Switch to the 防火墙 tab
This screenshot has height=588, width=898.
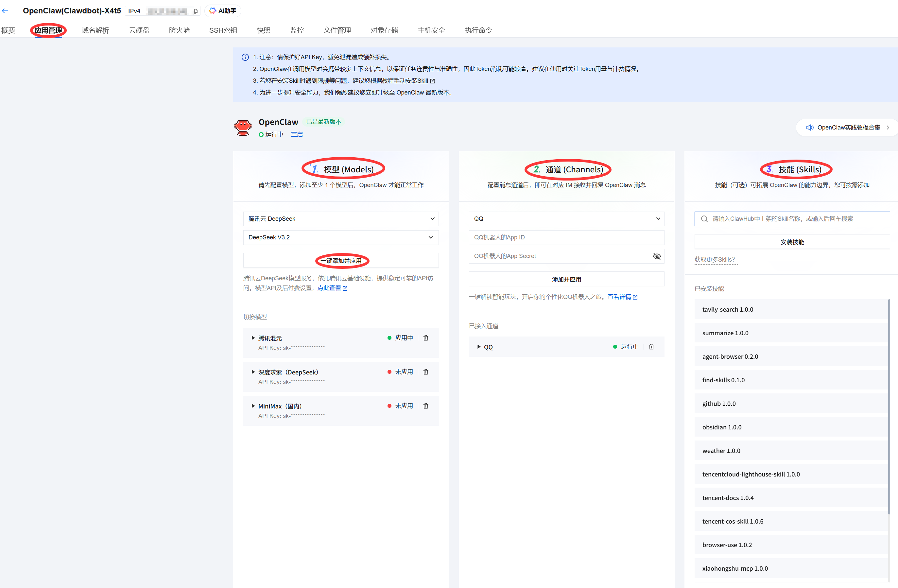179,30
